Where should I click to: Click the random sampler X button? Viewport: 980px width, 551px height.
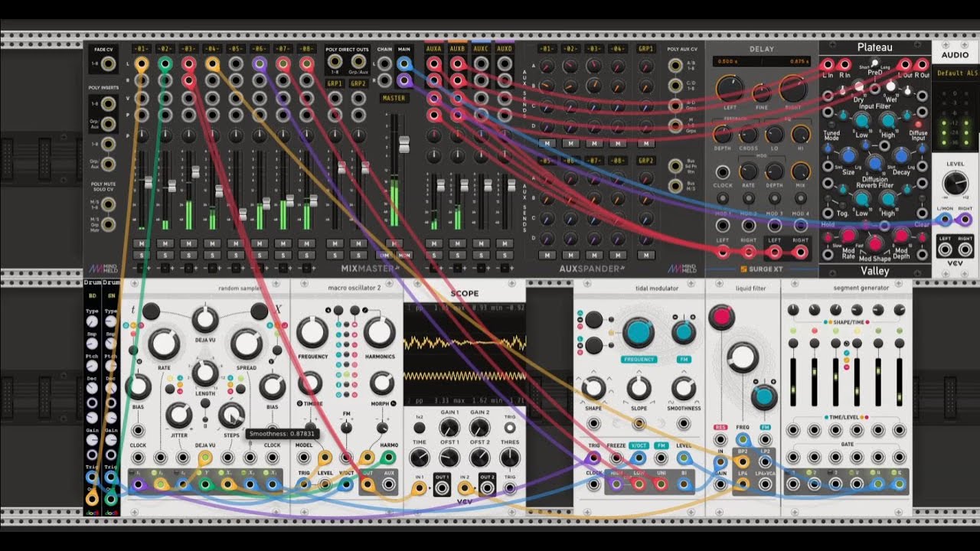260,311
